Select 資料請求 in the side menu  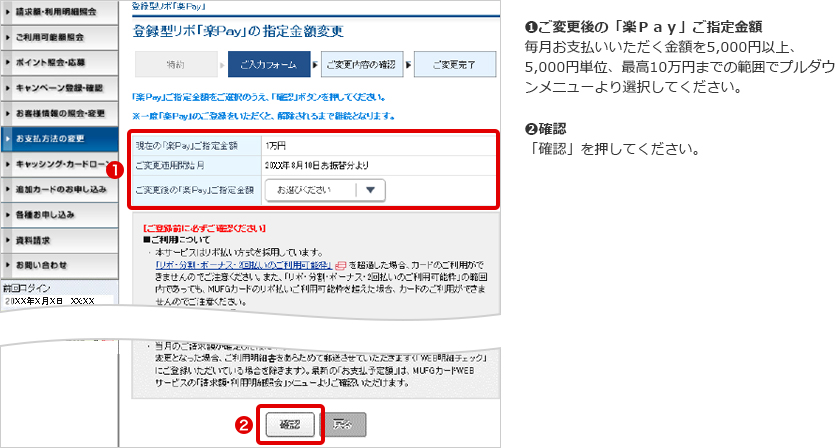58,239
